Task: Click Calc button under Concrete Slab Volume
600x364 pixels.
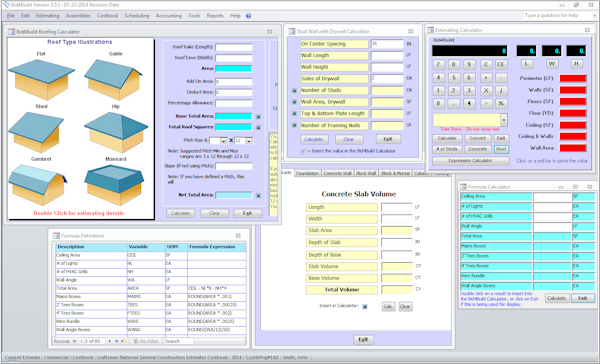Action: coord(388,307)
